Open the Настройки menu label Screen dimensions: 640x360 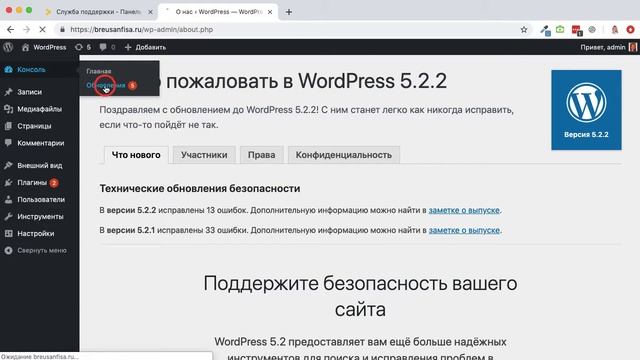click(x=36, y=233)
